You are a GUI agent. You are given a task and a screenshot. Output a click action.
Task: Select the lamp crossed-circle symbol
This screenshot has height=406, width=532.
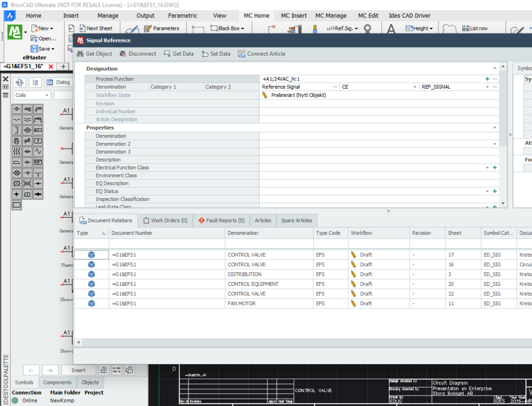click(x=17, y=173)
